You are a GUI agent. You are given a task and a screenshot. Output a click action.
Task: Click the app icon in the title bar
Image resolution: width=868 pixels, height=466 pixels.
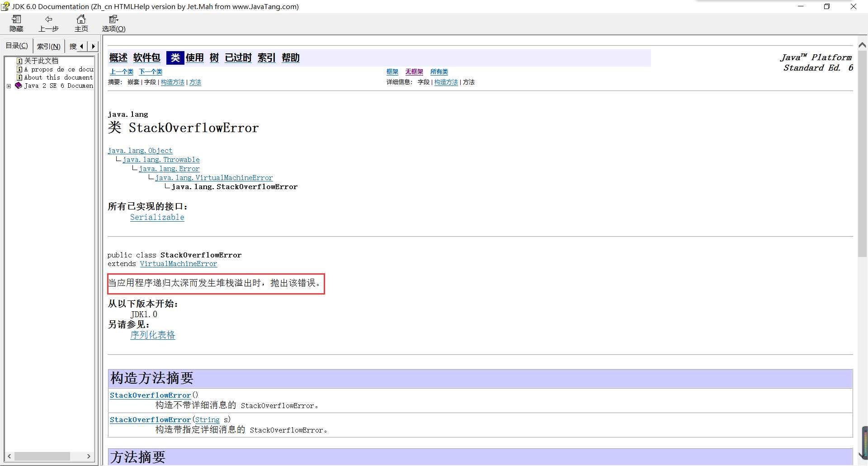5,6
